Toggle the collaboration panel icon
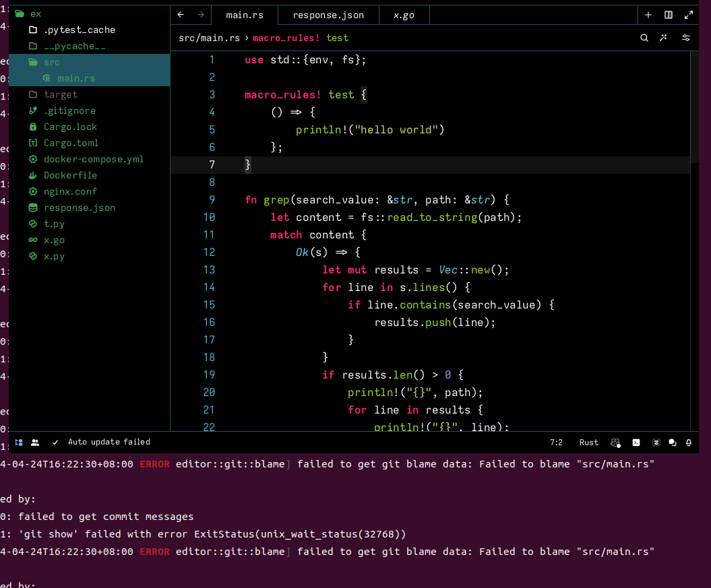711x588 pixels. 35,443
